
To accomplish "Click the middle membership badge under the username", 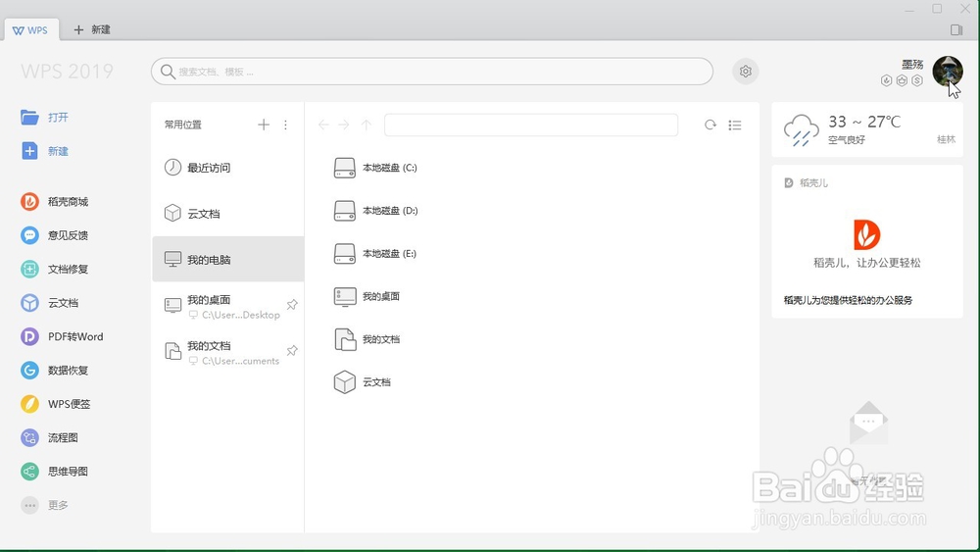I will (902, 80).
